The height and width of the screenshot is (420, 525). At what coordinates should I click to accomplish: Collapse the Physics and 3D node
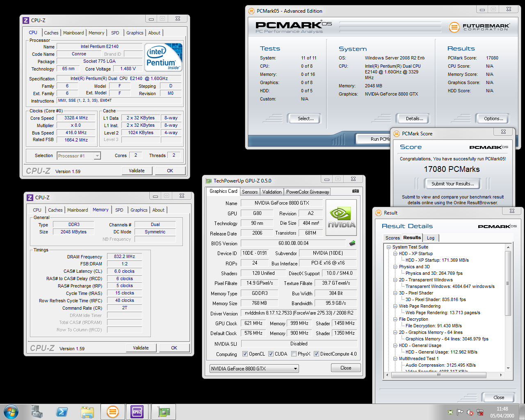(395, 267)
